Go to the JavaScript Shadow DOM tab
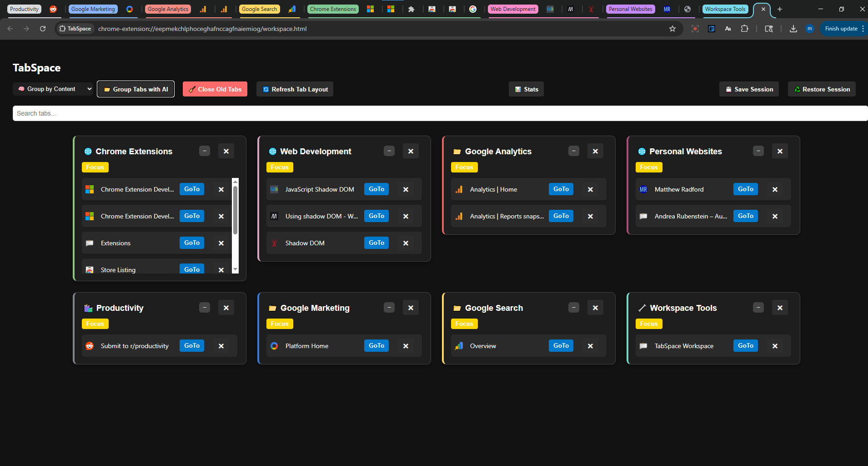This screenshot has height=466, width=868. pyautogui.click(x=376, y=189)
